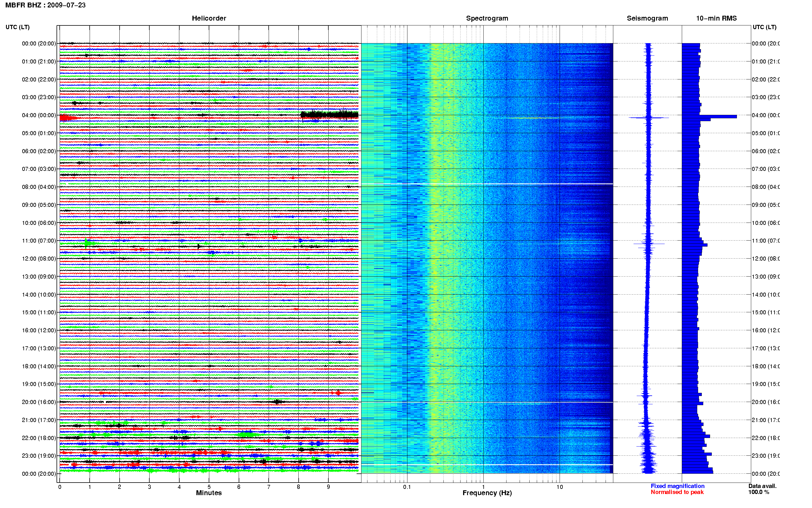This screenshot has height=508, width=812.
Task: Select the "0.1" frequency axis tick label
Action: click(407, 487)
